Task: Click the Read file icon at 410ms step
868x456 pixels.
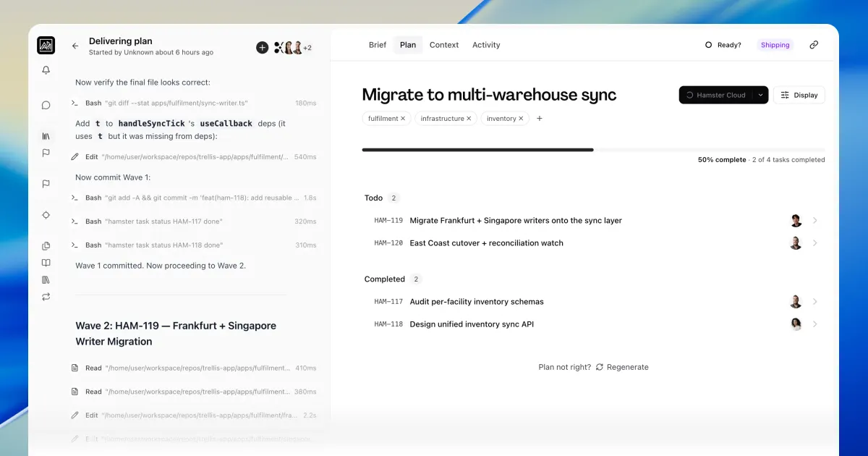Action: (x=75, y=368)
